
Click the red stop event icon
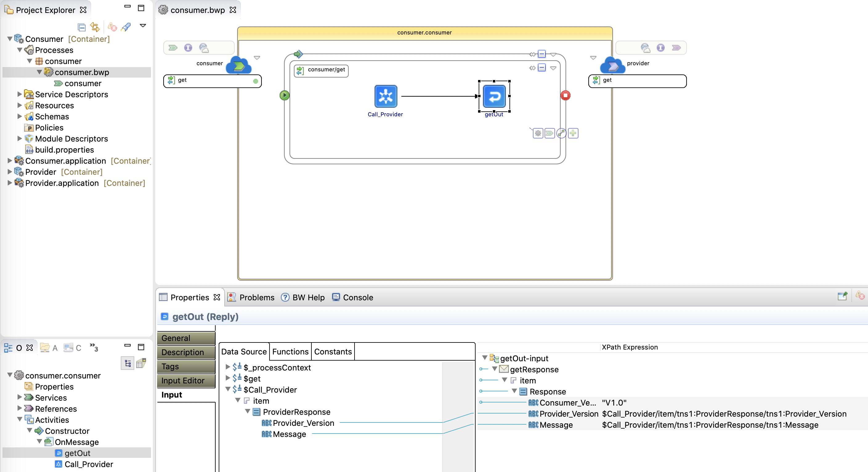(565, 95)
